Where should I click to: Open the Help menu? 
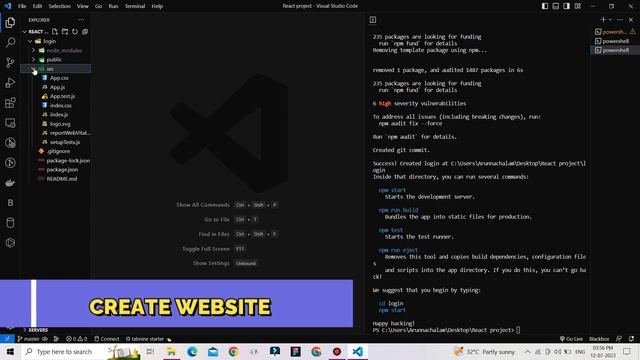click(157, 6)
